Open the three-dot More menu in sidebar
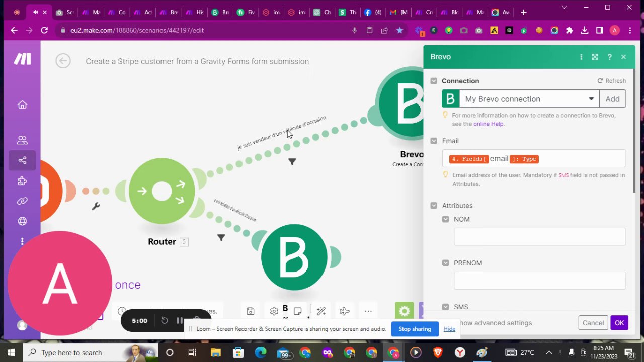 pyautogui.click(x=22, y=241)
